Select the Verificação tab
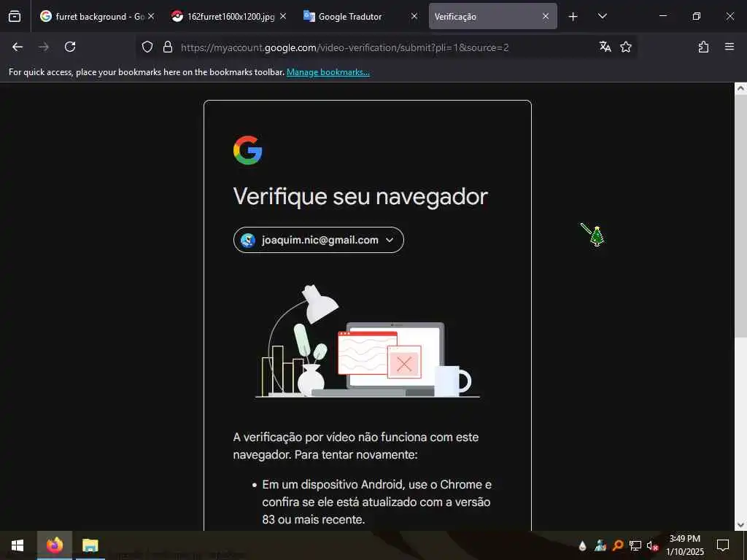 coord(486,17)
